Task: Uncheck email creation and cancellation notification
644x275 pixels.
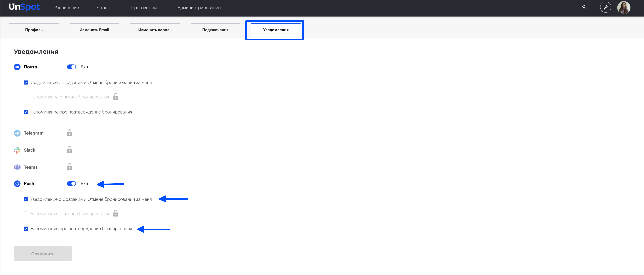Action: (26, 83)
